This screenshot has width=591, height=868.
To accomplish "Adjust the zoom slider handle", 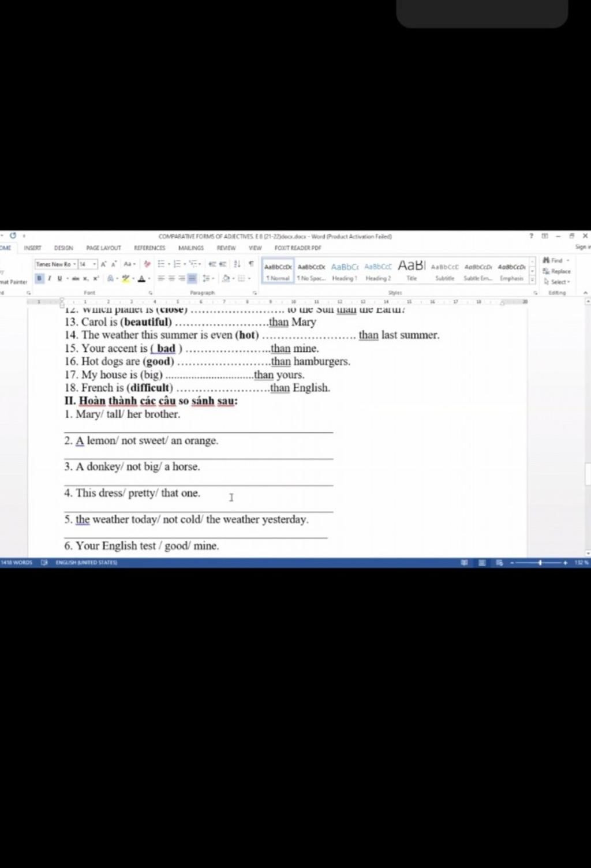I will pos(540,562).
